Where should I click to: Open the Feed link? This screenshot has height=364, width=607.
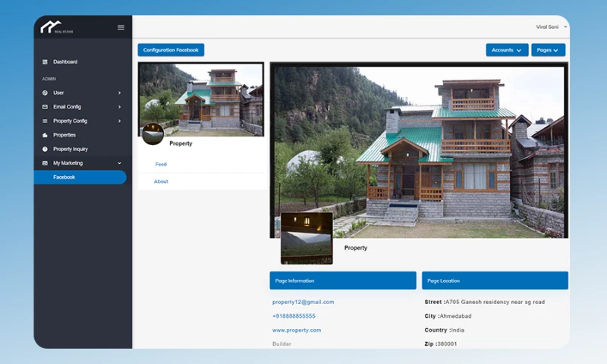(161, 165)
